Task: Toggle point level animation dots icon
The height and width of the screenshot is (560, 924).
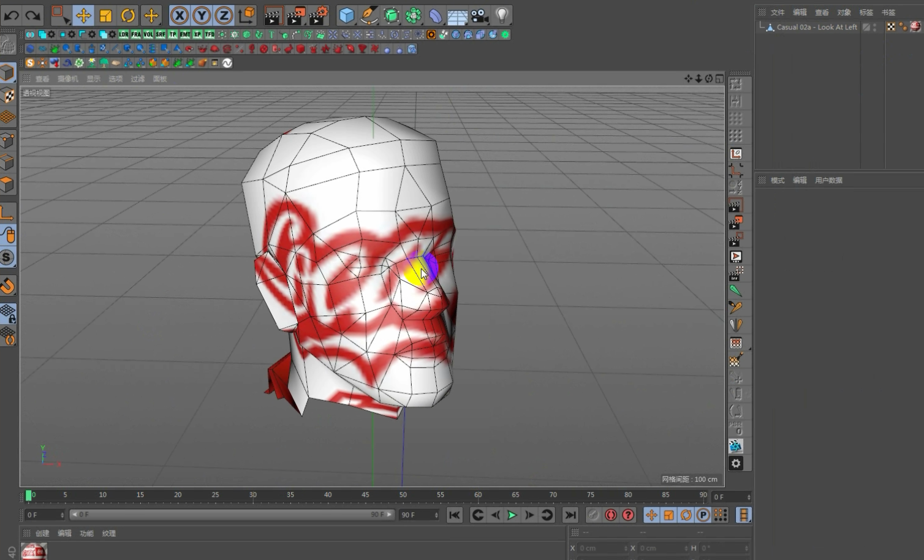Action: click(x=720, y=515)
